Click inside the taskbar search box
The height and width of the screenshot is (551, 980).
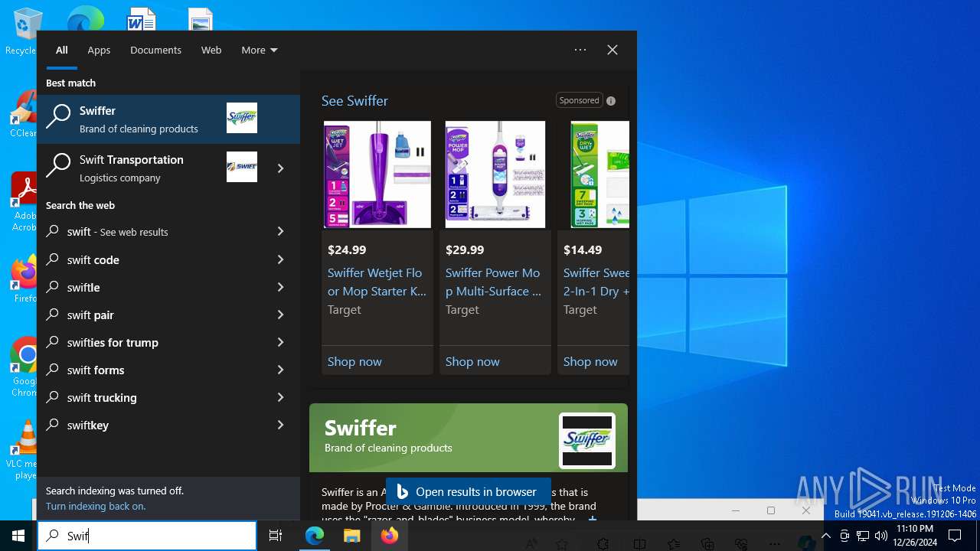[147, 536]
